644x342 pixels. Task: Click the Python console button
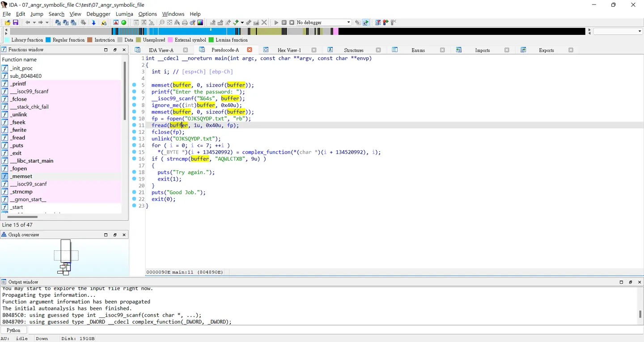coord(13,330)
